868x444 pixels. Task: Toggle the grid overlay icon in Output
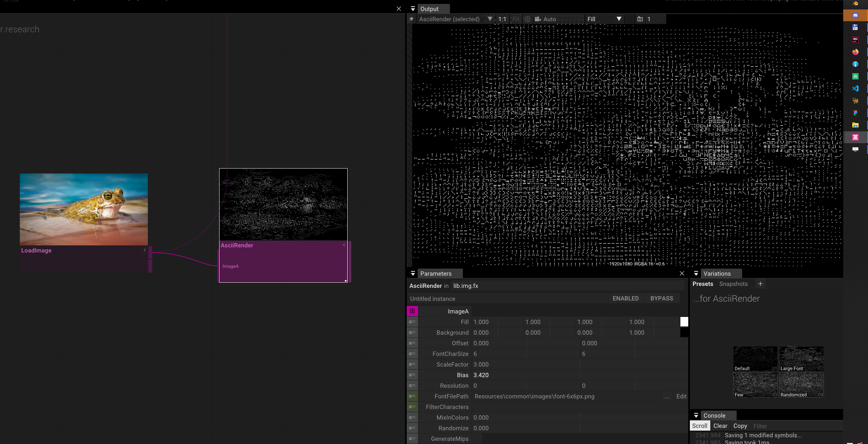527,19
